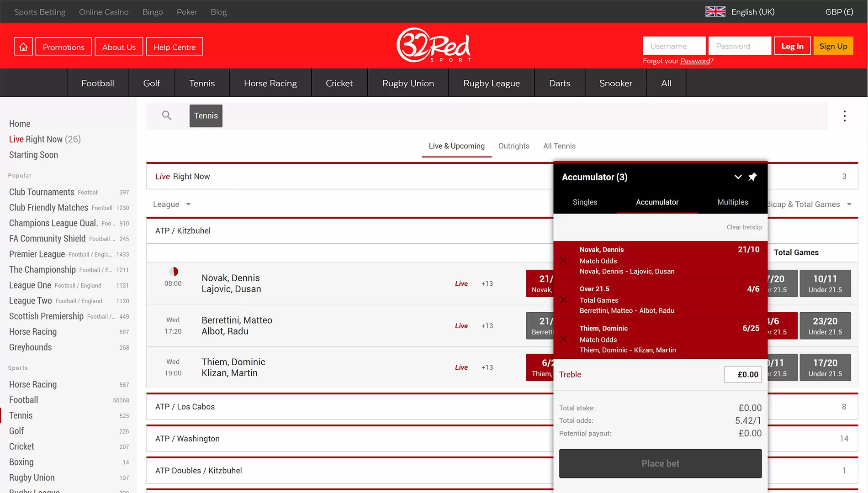Viewport: 868px width, 493px height.
Task: Open the Novak, Dennis vs Lajovic match
Action: point(231,283)
